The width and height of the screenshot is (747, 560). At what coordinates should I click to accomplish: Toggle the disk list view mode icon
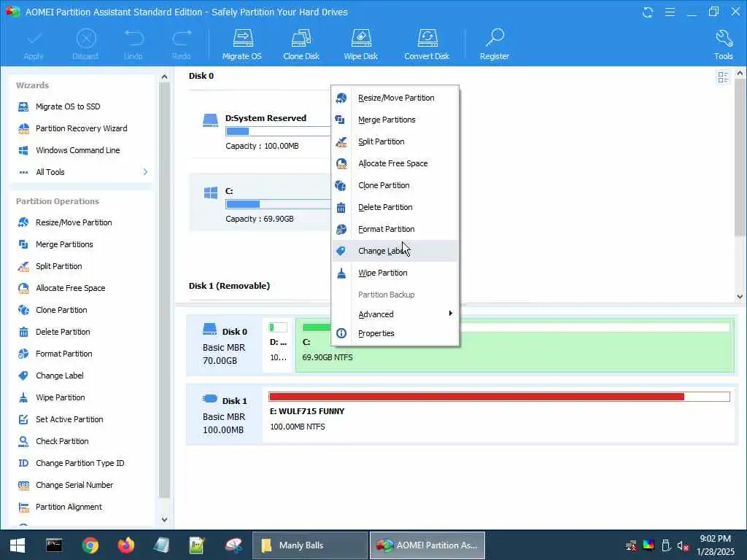723,77
